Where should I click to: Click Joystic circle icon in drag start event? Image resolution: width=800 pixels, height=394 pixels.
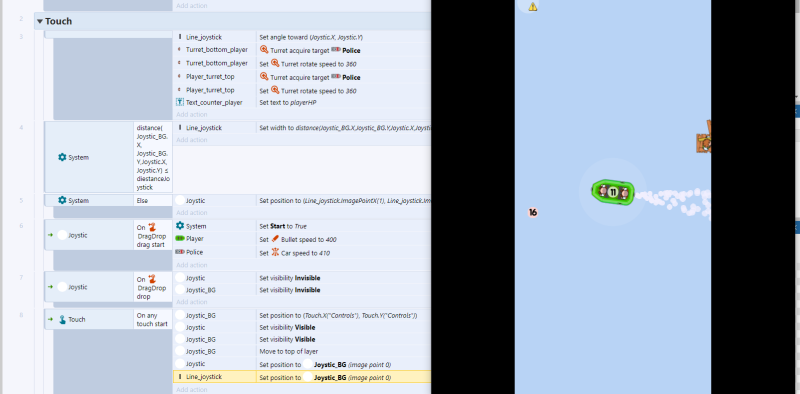click(x=62, y=235)
